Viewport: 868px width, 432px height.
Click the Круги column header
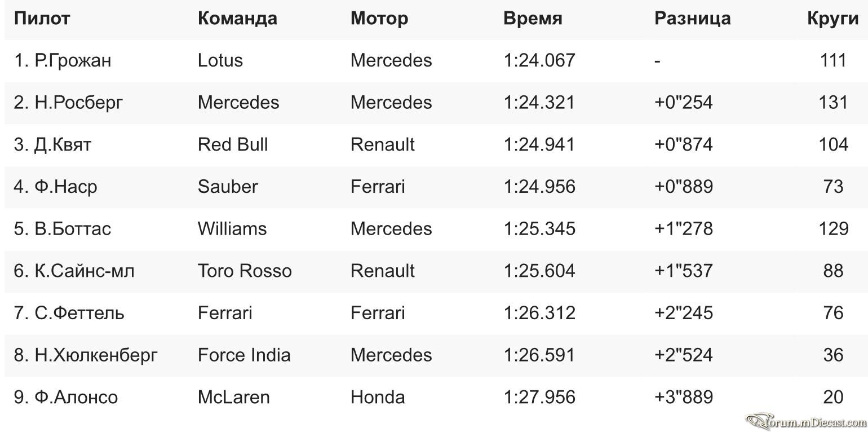tap(832, 19)
